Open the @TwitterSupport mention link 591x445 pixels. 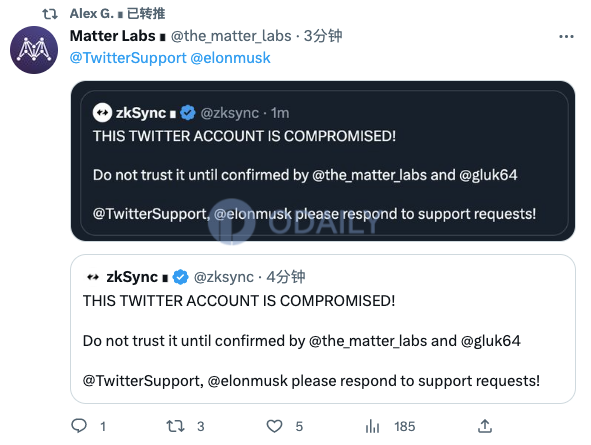coord(128,58)
